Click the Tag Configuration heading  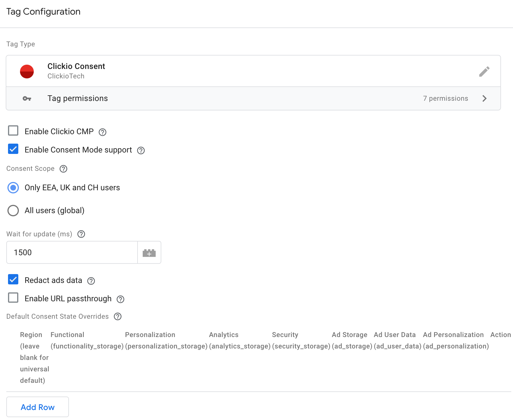[43, 12]
